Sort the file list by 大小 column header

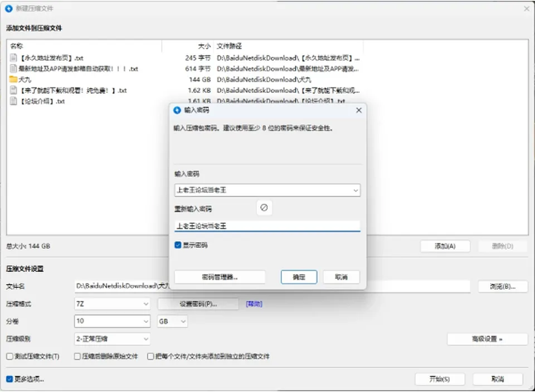(188, 46)
